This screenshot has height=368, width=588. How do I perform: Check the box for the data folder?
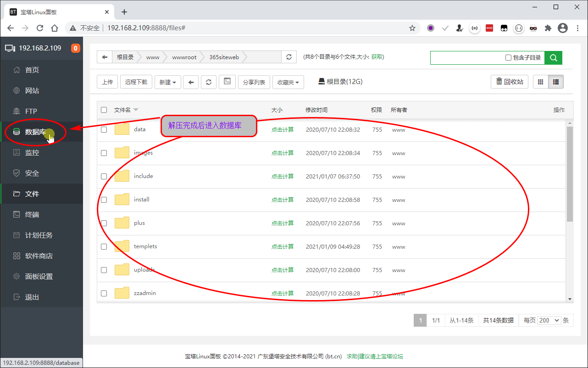tap(104, 129)
